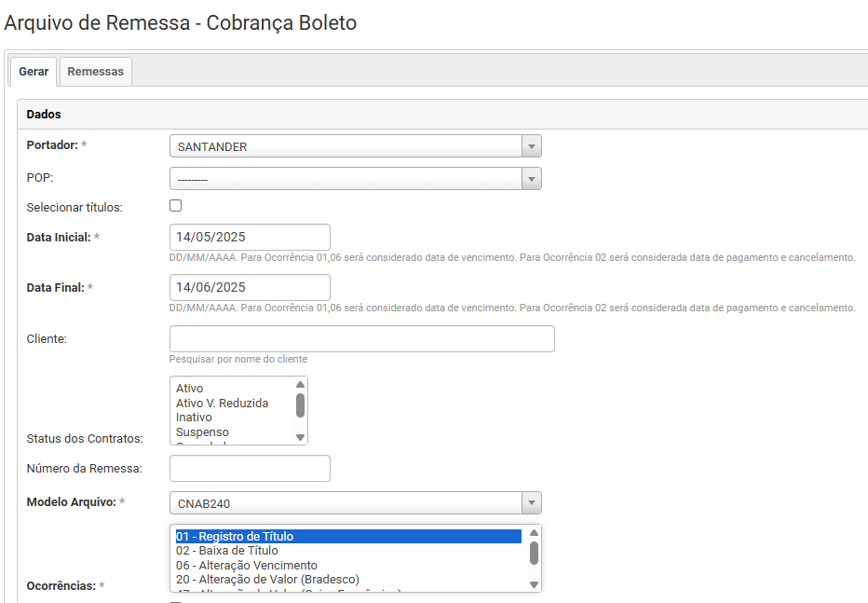Click the Data Final date field
The height and width of the screenshot is (603, 868).
(x=250, y=287)
